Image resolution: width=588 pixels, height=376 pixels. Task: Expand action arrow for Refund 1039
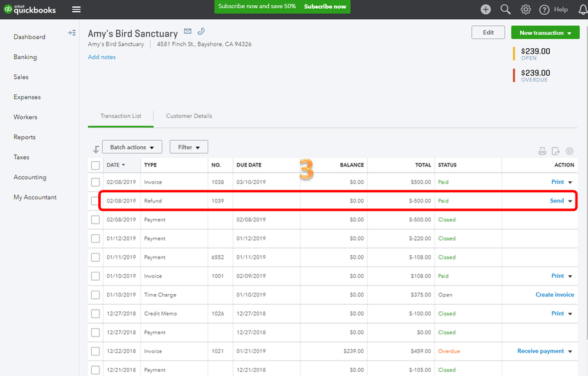[x=570, y=201]
